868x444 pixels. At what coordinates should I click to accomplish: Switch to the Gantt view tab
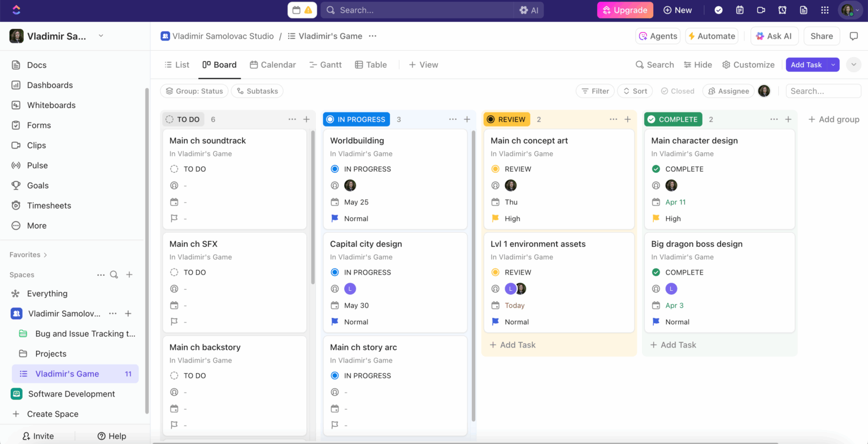point(325,64)
